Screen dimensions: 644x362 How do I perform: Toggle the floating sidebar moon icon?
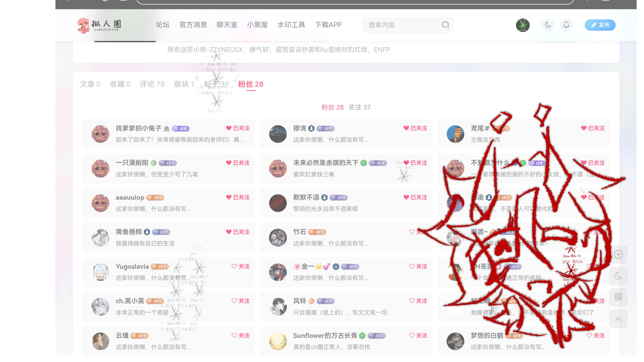tap(618, 276)
